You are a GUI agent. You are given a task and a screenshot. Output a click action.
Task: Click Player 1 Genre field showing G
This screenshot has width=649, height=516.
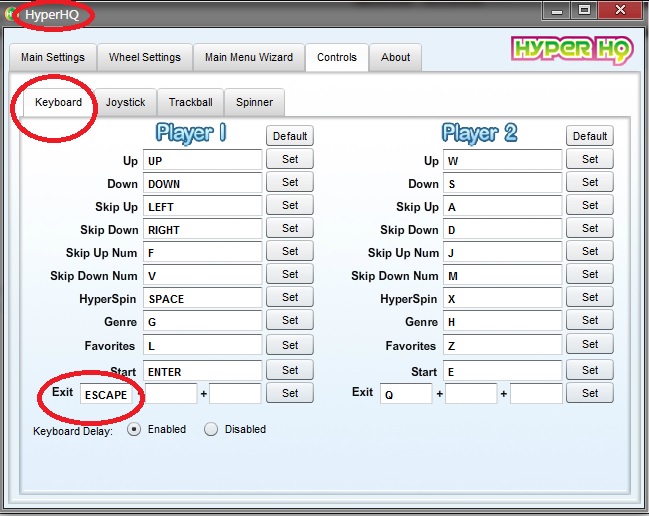coord(202,321)
